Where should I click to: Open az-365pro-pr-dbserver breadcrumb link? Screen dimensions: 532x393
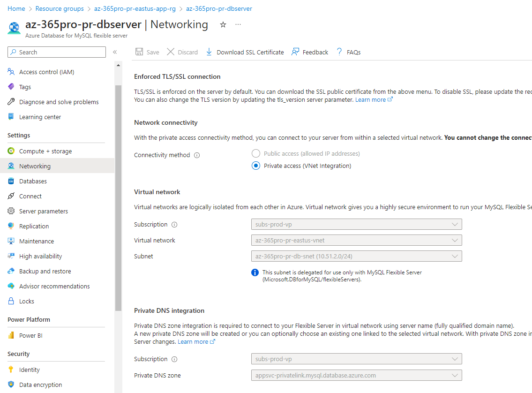[x=219, y=8]
